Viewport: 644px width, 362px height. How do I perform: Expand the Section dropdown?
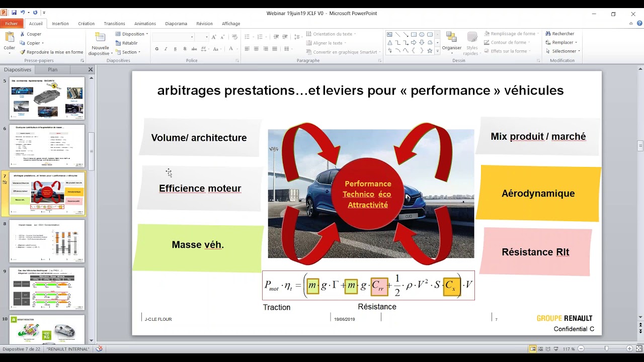tap(128, 52)
